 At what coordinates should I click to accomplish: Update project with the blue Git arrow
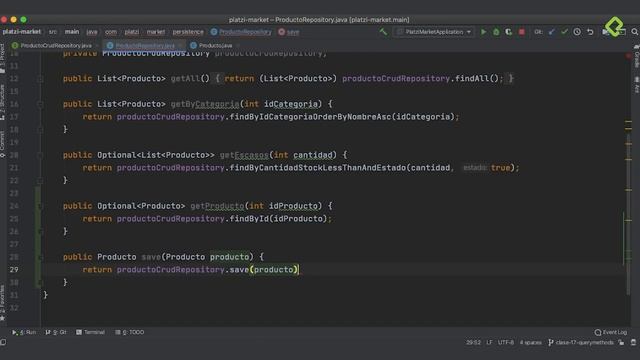(x=551, y=32)
